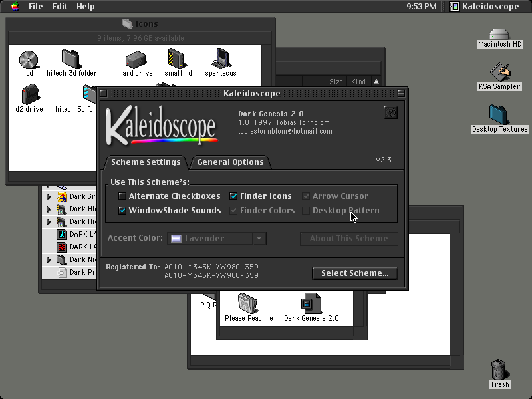Click the yellow icon of the Dark Gr row
532x399 pixels.
click(x=62, y=196)
